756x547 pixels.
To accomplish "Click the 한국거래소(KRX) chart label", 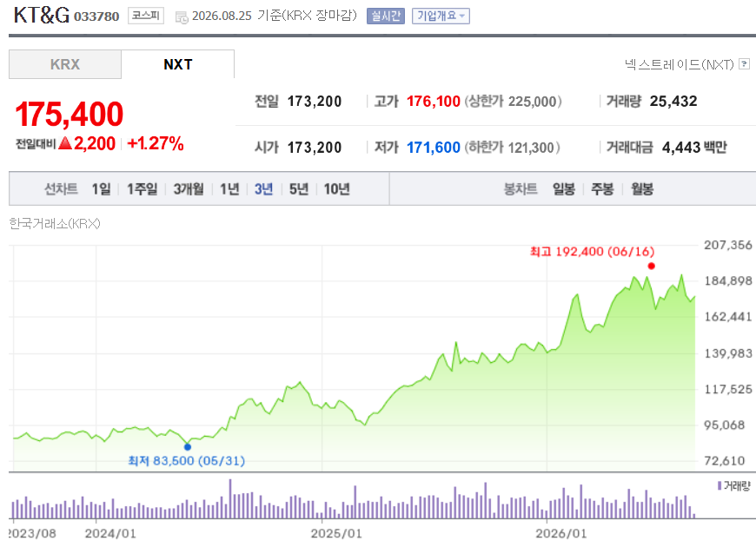I will 55,224.
